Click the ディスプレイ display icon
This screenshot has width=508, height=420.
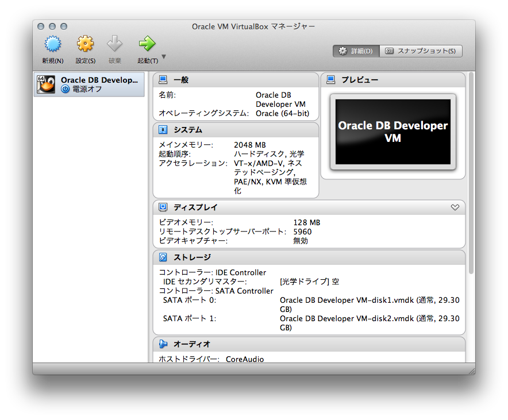[x=163, y=207]
